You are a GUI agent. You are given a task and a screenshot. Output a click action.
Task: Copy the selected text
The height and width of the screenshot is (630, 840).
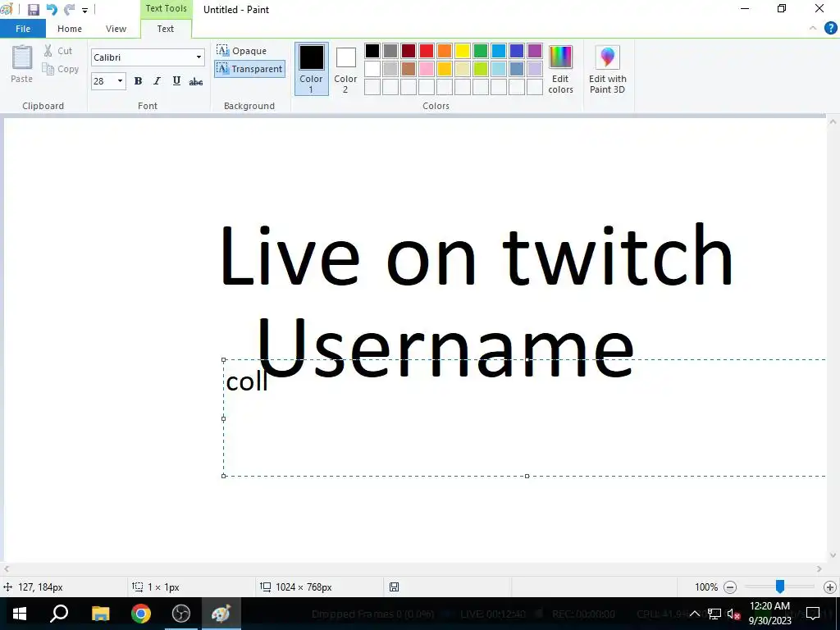[61, 69]
